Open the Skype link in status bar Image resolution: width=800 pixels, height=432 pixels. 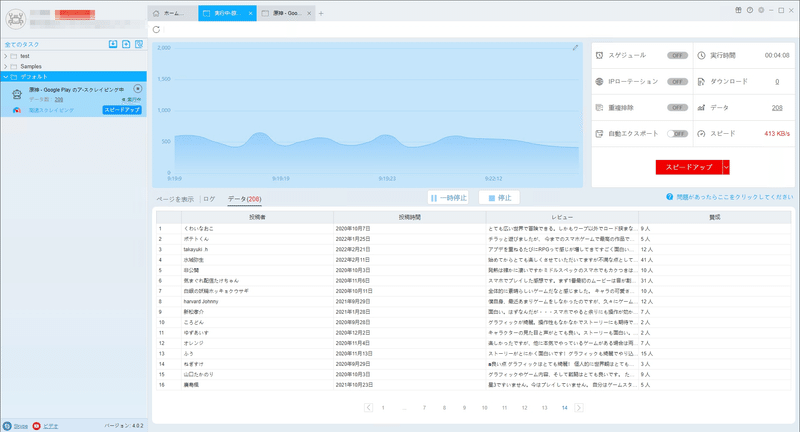pos(20,426)
